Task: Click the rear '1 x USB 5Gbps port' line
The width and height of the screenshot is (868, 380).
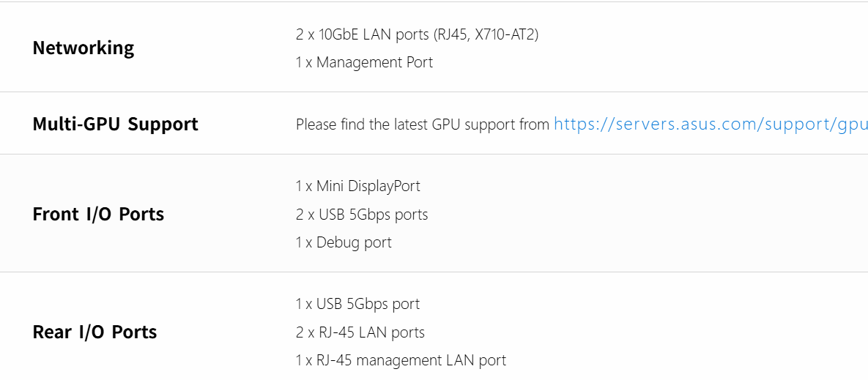Action: [357, 304]
